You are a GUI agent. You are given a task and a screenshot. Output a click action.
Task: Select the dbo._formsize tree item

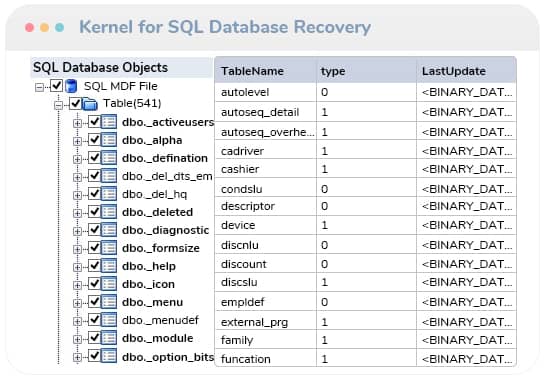point(161,248)
